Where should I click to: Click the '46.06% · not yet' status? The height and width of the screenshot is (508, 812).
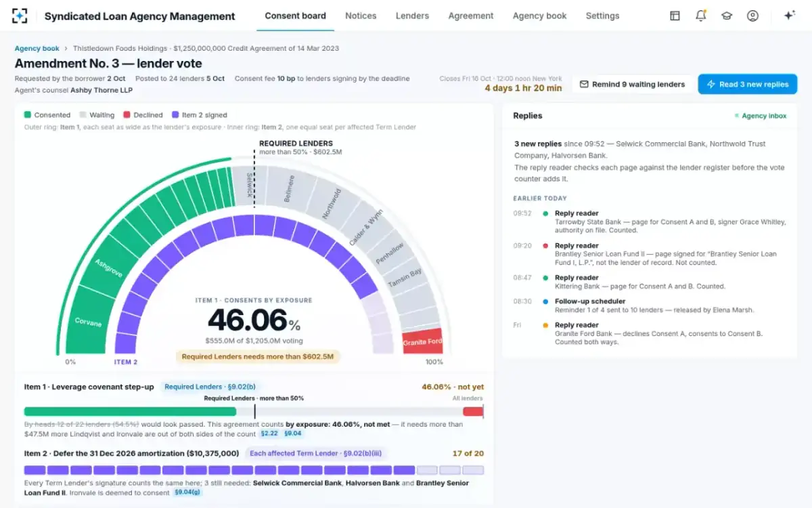click(x=453, y=387)
